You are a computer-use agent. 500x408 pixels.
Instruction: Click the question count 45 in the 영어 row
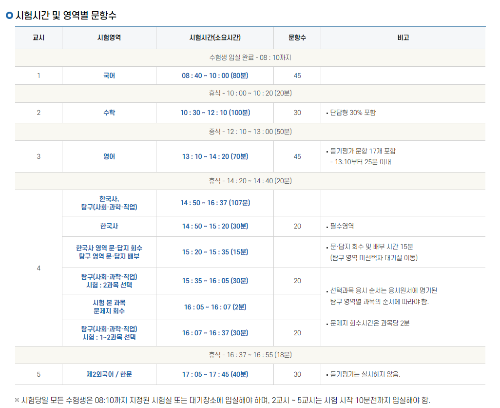pyautogui.click(x=297, y=156)
